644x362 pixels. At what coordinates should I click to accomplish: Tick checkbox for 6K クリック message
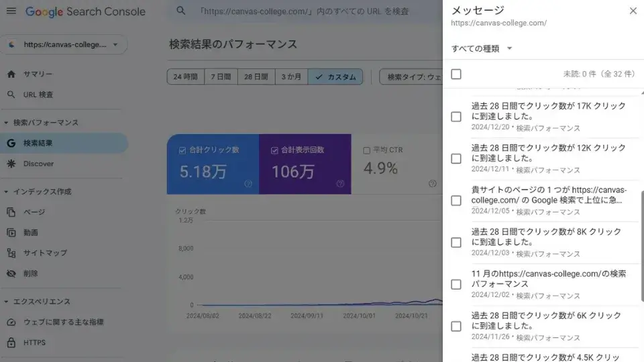[x=456, y=326]
